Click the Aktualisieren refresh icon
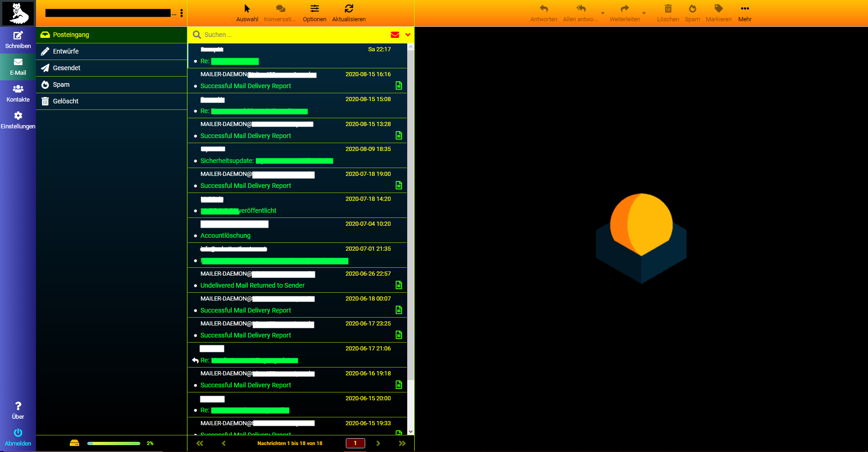This screenshot has width=868, height=452. tap(349, 9)
